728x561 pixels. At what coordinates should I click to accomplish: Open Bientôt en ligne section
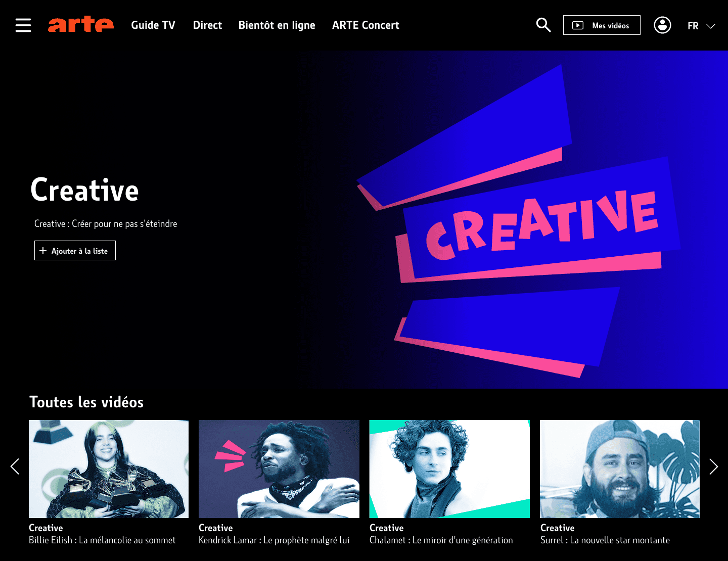(x=277, y=25)
